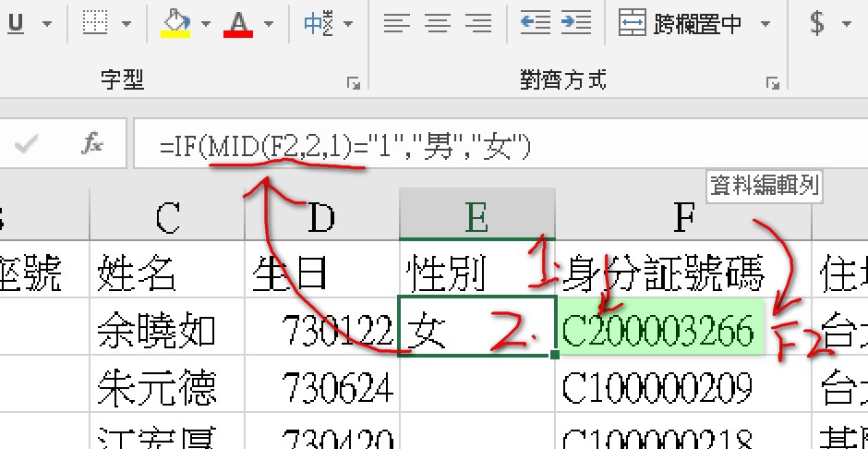Click the decrease indent icon

[x=535, y=23]
